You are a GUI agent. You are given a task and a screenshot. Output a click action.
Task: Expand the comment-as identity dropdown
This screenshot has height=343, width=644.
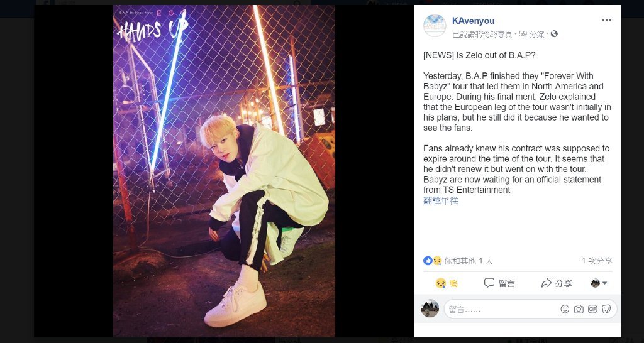[x=599, y=283]
